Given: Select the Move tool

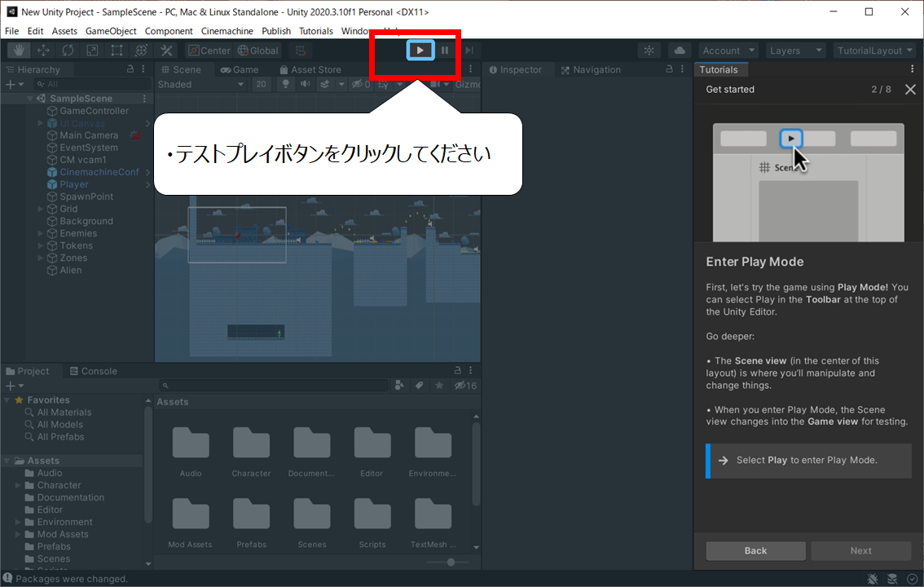Looking at the screenshot, I should click(x=44, y=51).
